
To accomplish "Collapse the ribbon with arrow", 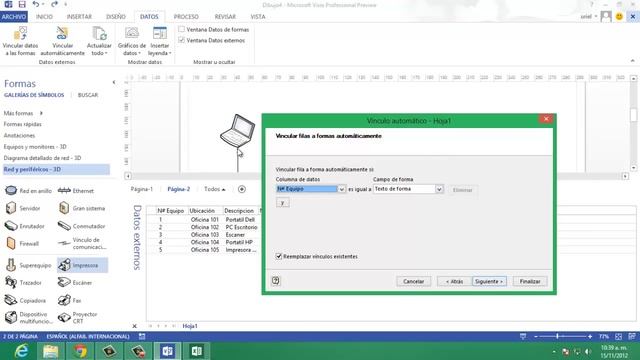I will pyautogui.click(x=633, y=61).
